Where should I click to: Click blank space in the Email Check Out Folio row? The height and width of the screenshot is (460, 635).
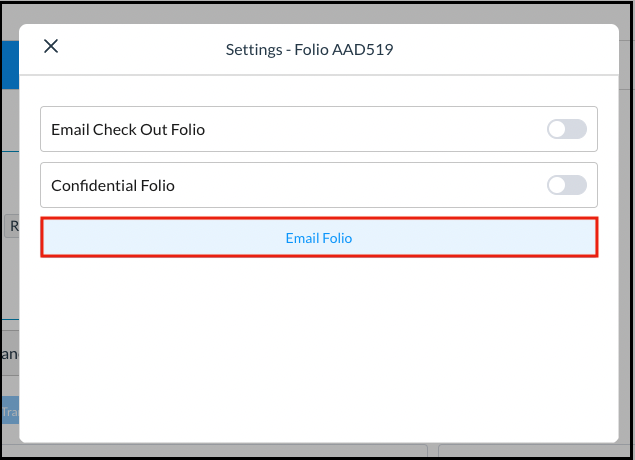pyautogui.click(x=380, y=129)
